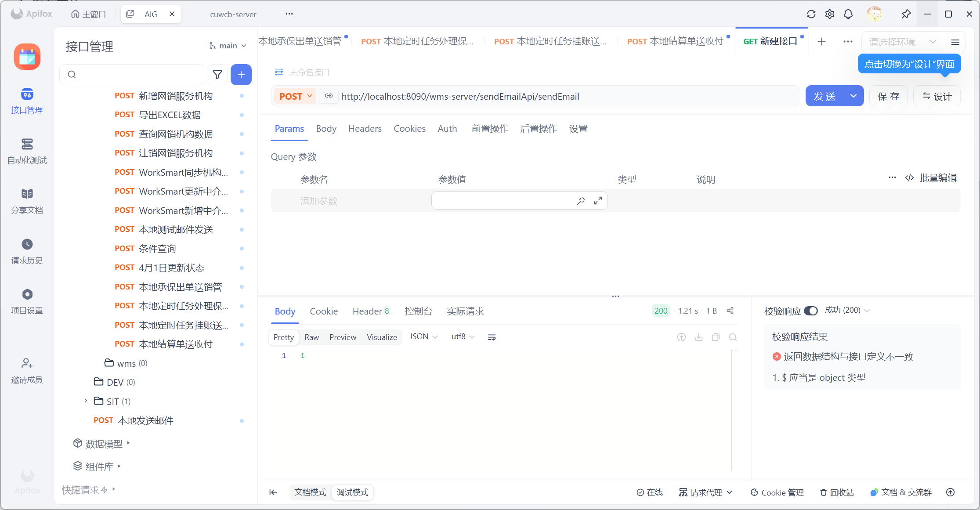
Task: Open the POST method dropdown
Action: 296,96
